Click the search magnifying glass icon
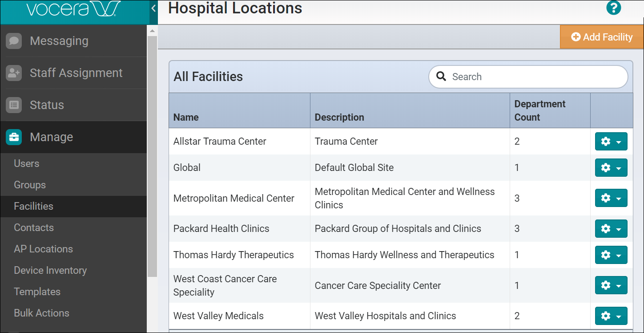 coord(441,77)
